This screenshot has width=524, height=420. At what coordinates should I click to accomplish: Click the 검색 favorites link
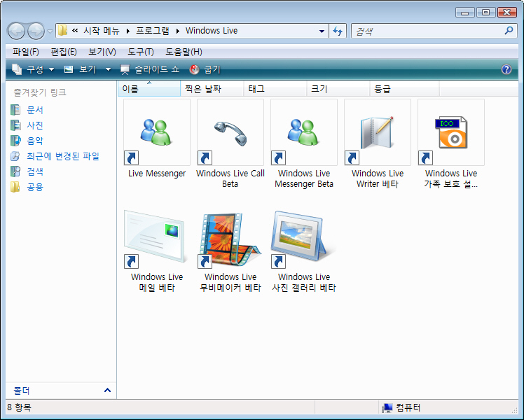point(35,171)
